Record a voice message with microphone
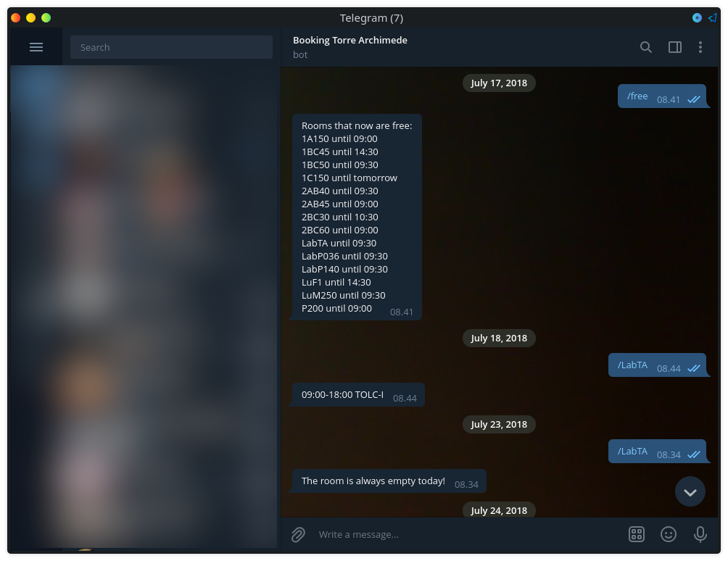This screenshot has height=561, width=728. coord(700,534)
